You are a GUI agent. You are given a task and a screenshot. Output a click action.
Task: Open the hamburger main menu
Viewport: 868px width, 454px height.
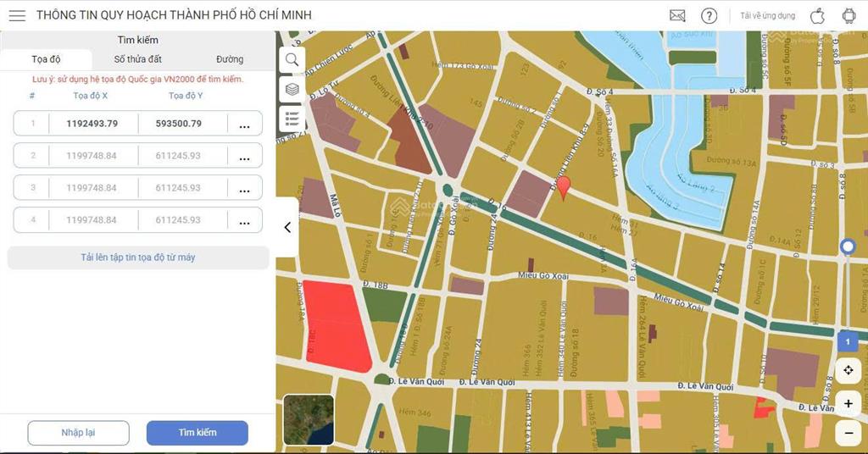pos(17,15)
